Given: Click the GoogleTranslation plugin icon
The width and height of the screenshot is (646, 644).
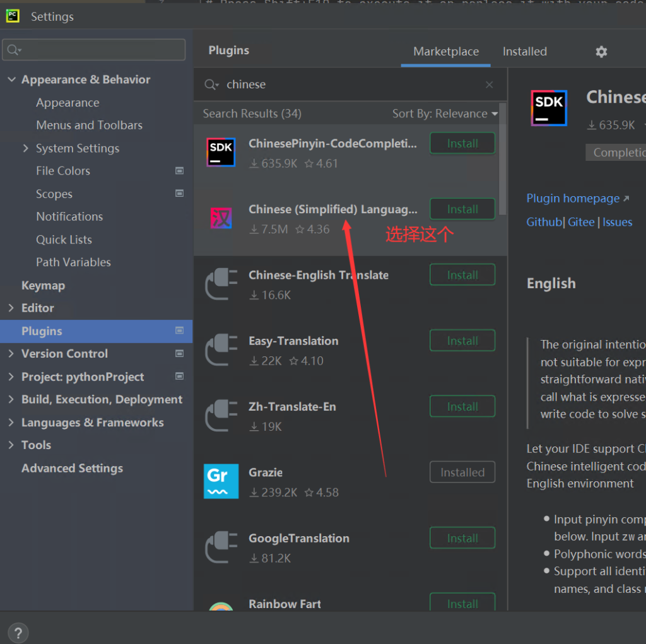Looking at the screenshot, I should click(221, 547).
